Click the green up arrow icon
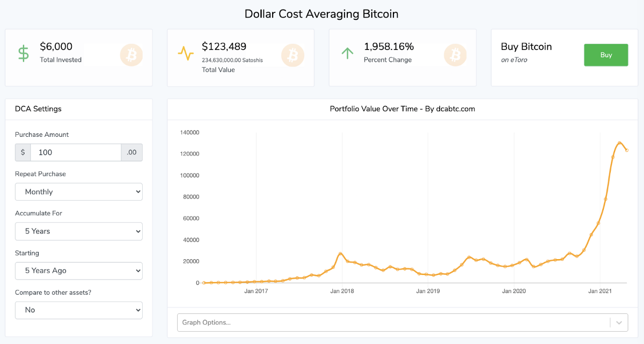This screenshot has height=344, width=644. click(348, 53)
